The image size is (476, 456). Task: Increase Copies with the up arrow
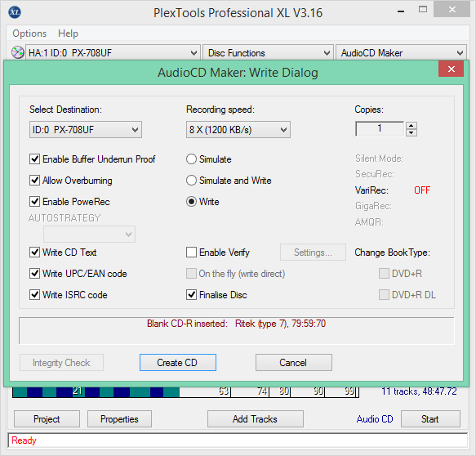pyautogui.click(x=411, y=126)
